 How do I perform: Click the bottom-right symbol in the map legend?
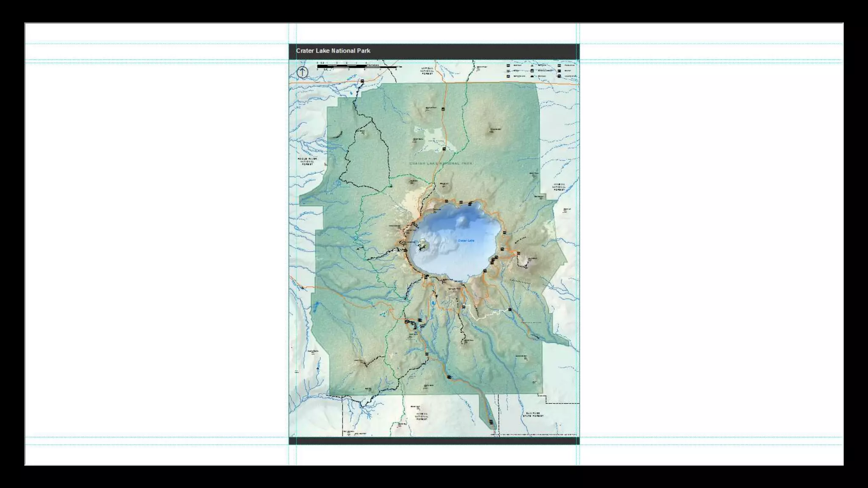[x=559, y=76]
